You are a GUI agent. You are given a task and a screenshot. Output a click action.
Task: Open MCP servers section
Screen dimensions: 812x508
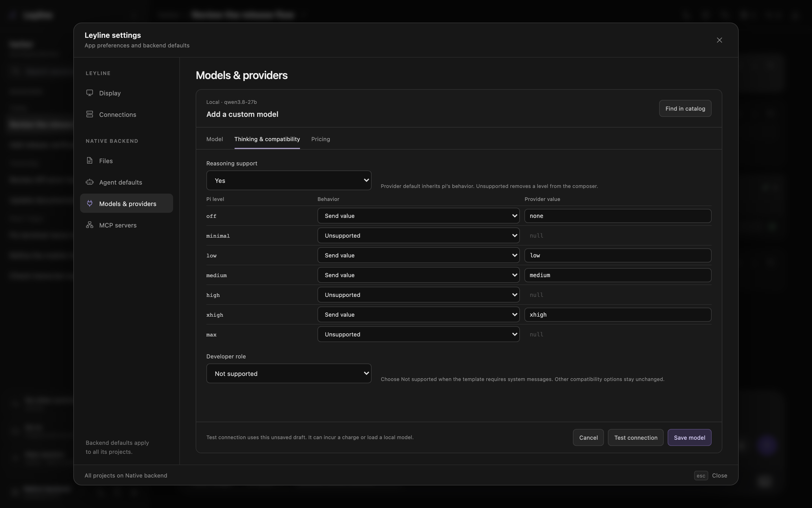tap(127, 225)
